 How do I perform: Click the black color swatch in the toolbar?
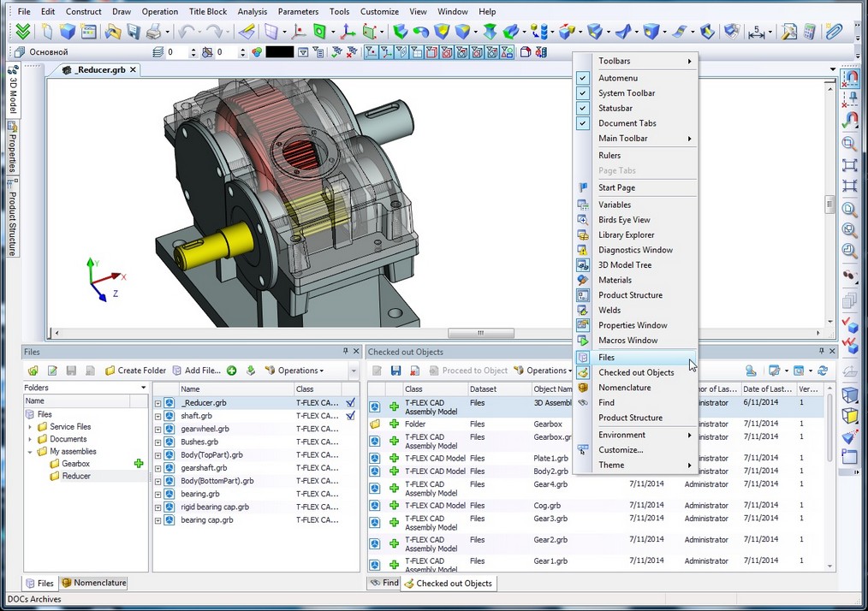(x=280, y=52)
